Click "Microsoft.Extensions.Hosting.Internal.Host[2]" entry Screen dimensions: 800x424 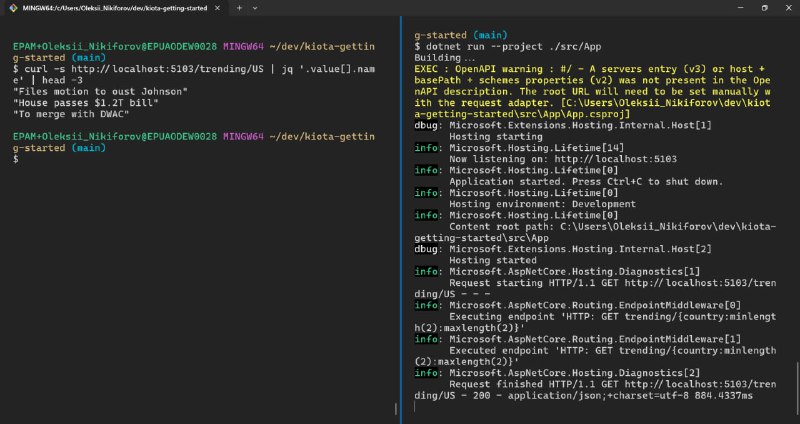coord(580,249)
